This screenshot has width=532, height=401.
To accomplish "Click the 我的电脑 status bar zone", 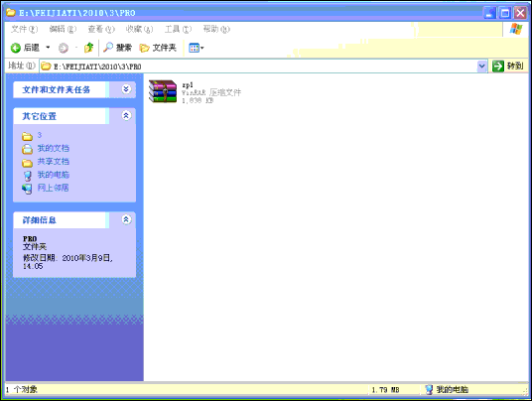I will (x=447, y=390).
